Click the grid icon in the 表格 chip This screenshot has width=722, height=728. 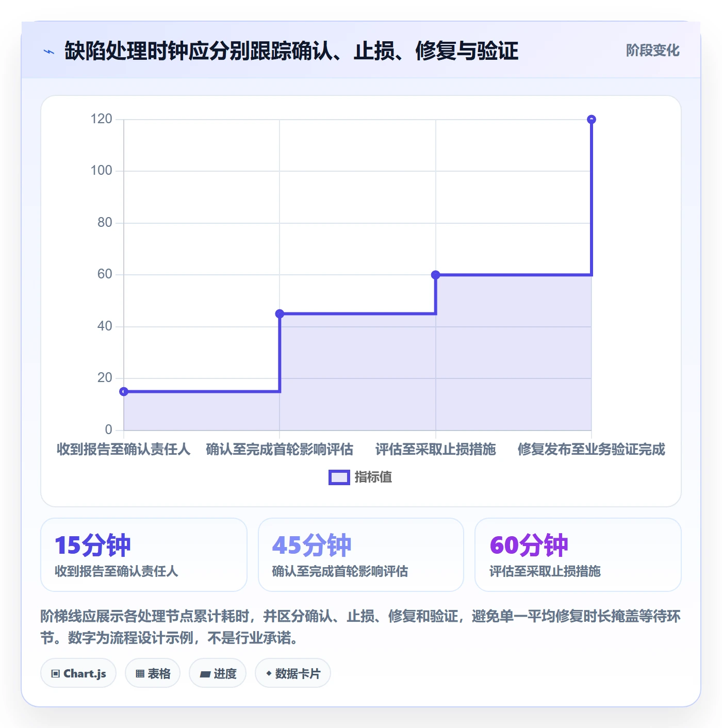[140, 673]
